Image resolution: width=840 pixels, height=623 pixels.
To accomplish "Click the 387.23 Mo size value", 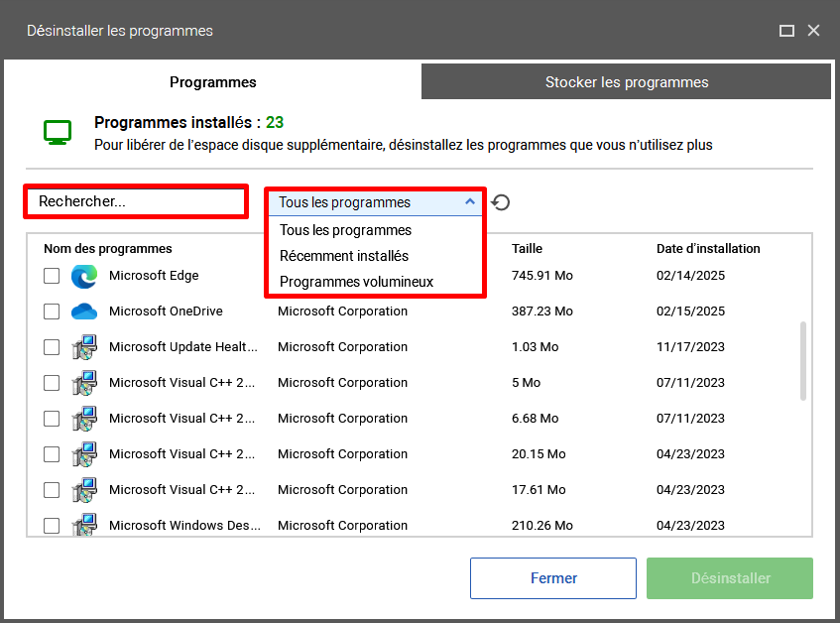I will click(x=542, y=311).
